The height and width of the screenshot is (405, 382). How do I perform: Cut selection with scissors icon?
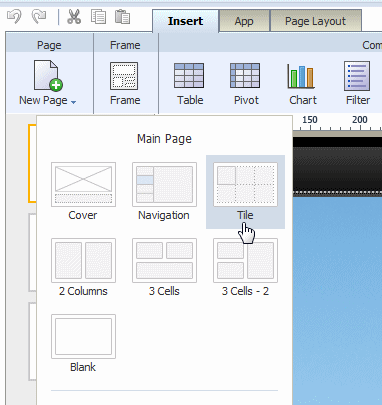pos(74,17)
